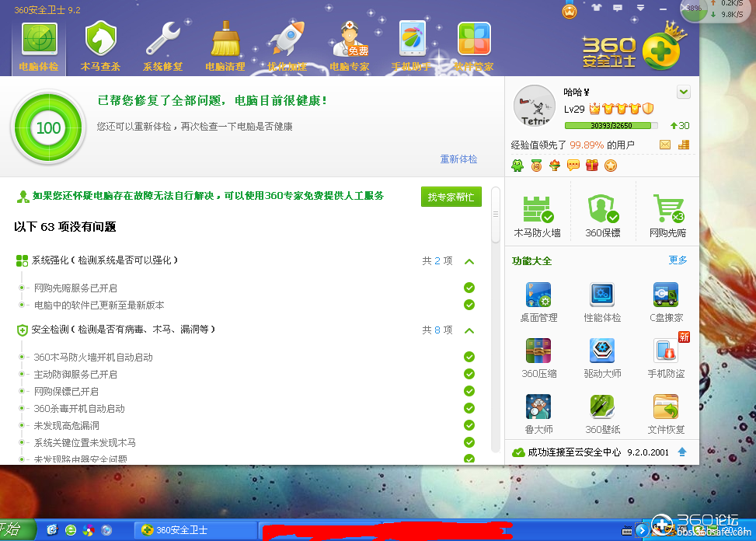Click green check for 网购先赔服务已开启

tap(469, 288)
